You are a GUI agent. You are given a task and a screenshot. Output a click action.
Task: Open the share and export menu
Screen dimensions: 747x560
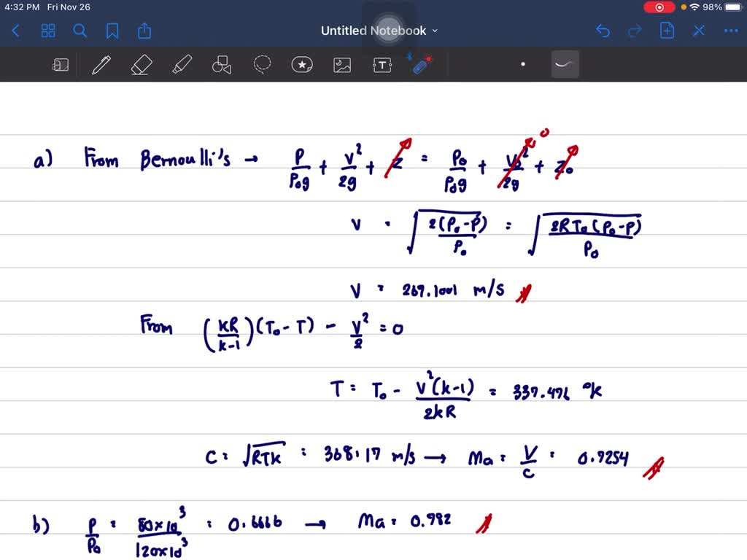(x=144, y=31)
